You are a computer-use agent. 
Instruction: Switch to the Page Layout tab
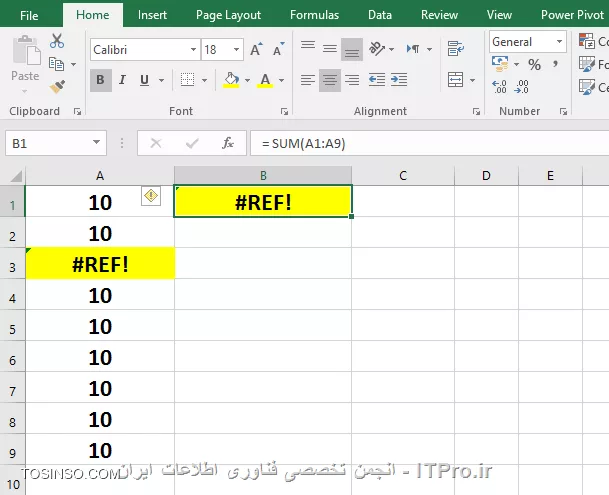(x=228, y=15)
